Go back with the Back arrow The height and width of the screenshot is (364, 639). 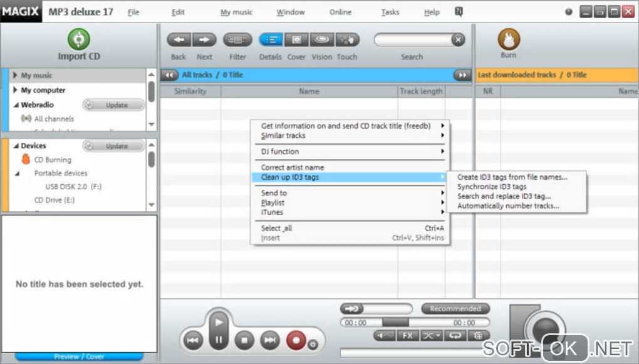pyautogui.click(x=179, y=40)
